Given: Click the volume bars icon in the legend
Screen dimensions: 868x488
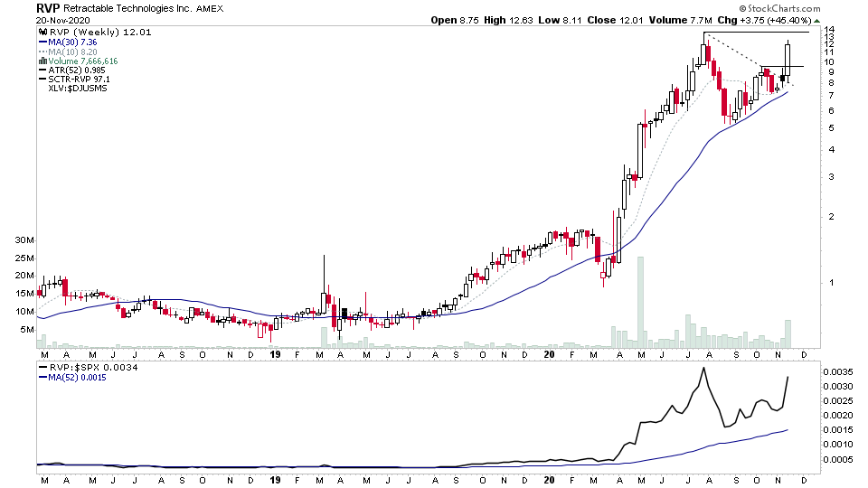Looking at the screenshot, I should click(42, 61).
